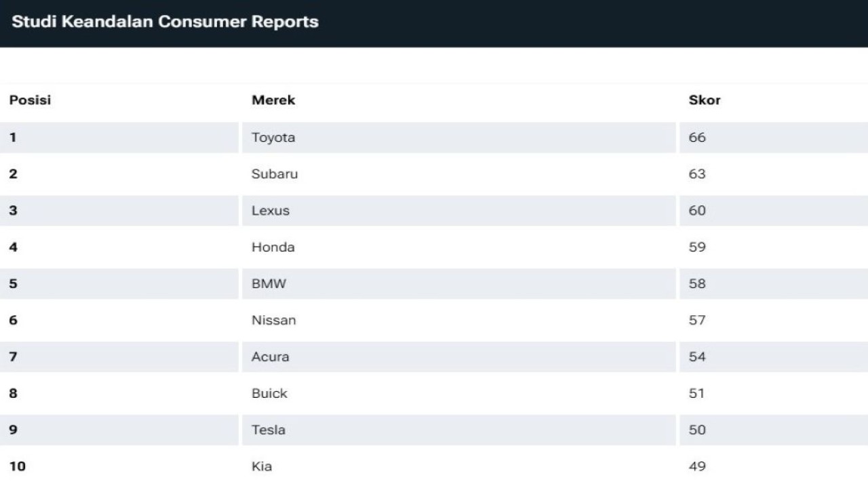Image resolution: width=868 pixels, height=488 pixels.
Task: Select the score cell showing 60
Action: (x=697, y=211)
